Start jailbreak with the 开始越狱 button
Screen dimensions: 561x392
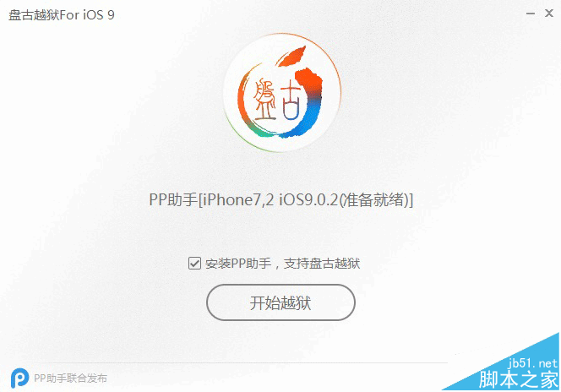point(280,302)
